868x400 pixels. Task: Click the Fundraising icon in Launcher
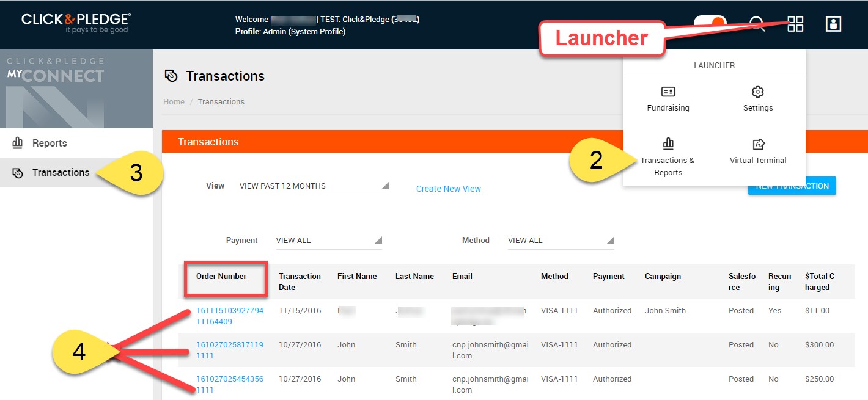[x=668, y=92]
